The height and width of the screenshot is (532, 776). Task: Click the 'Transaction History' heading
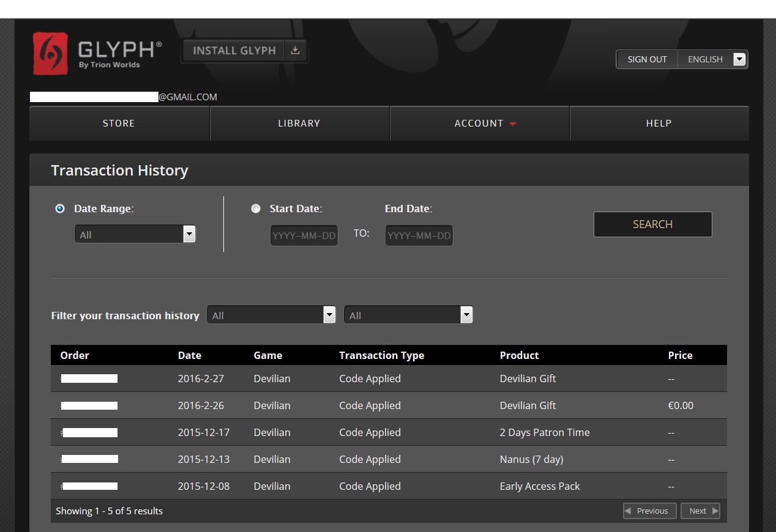pos(119,171)
